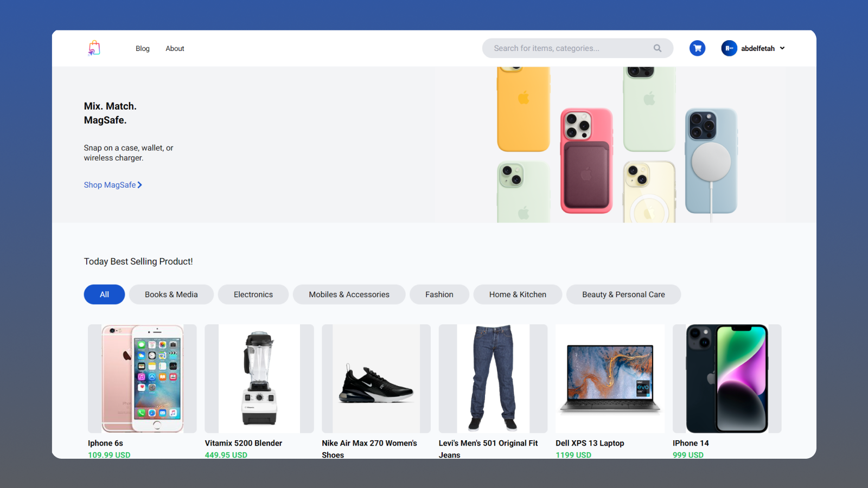Click the 999 USD price
Image resolution: width=868 pixels, height=488 pixels.
click(688, 455)
